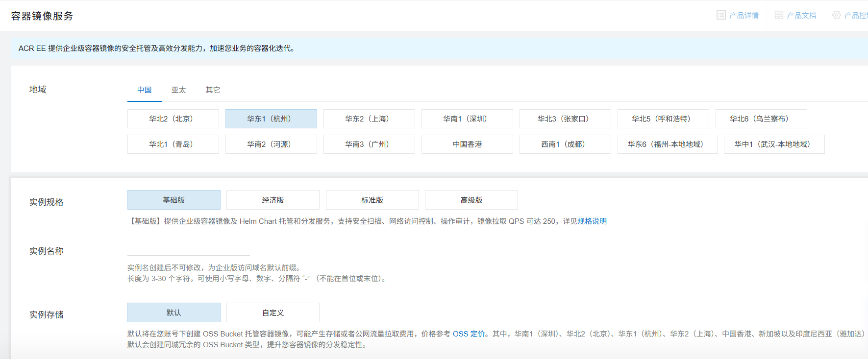
Task: Select the 经济版 instance spec
Action: click(273, 200)
